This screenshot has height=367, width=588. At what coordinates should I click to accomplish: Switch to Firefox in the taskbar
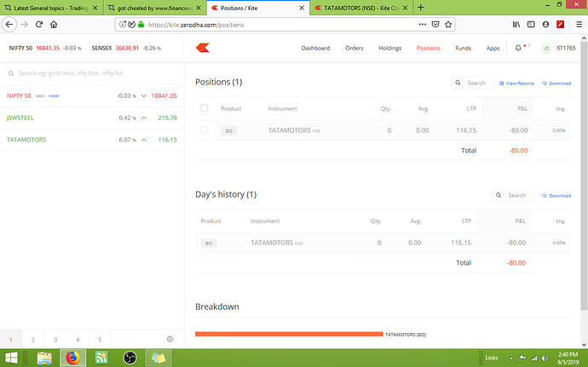click(x=73, y=358)
